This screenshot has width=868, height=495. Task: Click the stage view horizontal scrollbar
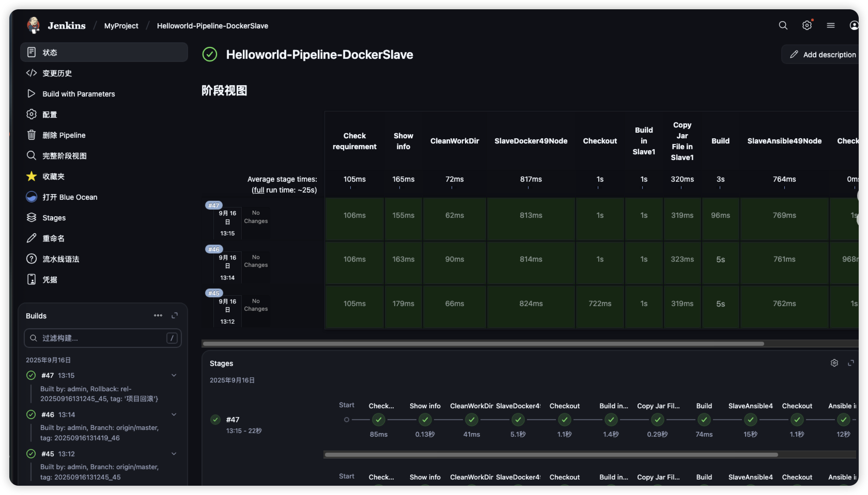pos(483,344)
